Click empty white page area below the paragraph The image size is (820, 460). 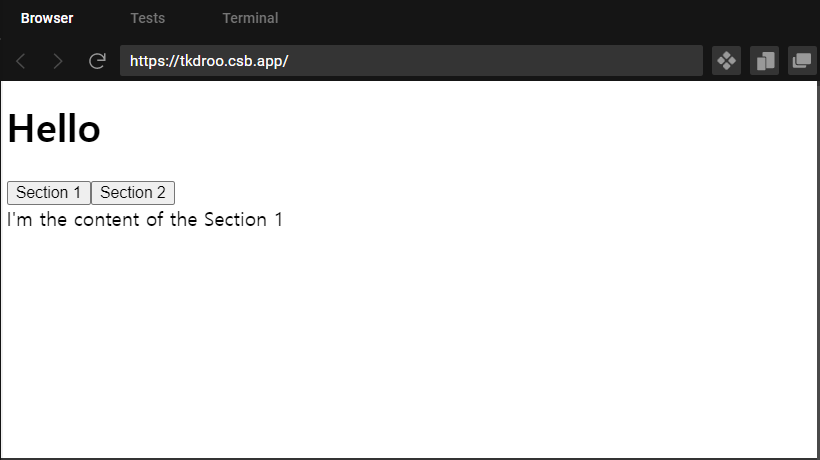pos(408,340)
